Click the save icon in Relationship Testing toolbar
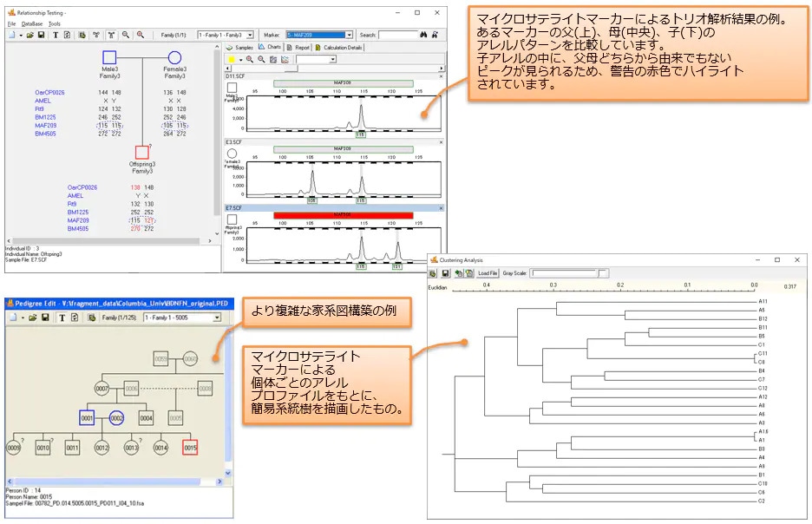812x524 pixels. [x=42, y=35]
